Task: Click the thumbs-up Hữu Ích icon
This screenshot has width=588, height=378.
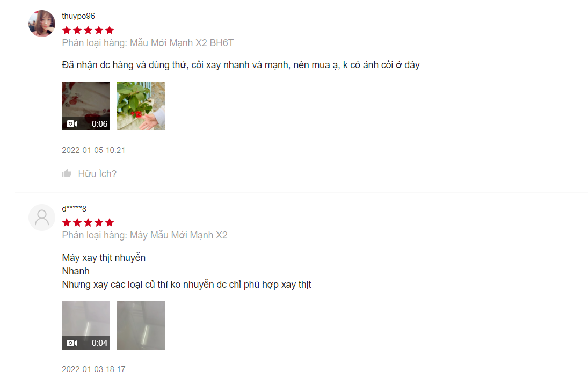Action: coord(67,173)
